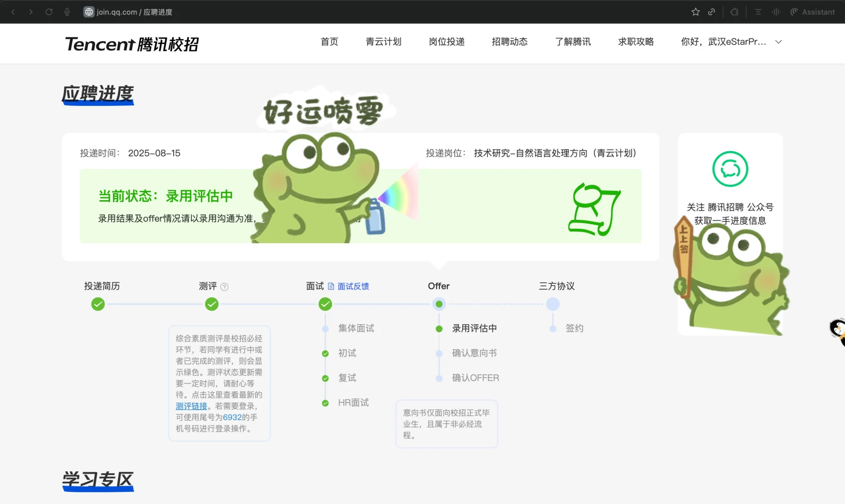Screen dimensions: 845x504
Task: Select 岗位投递 in the top navigation
Action: point(447,42)
